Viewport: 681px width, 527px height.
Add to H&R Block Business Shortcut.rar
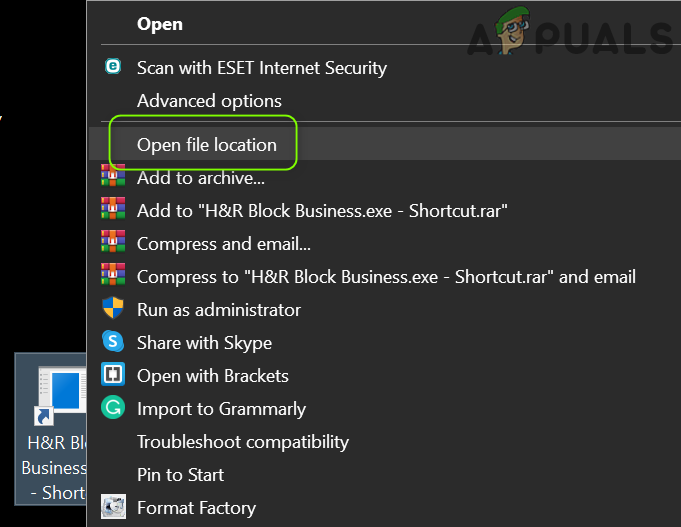tap(322, 211)
